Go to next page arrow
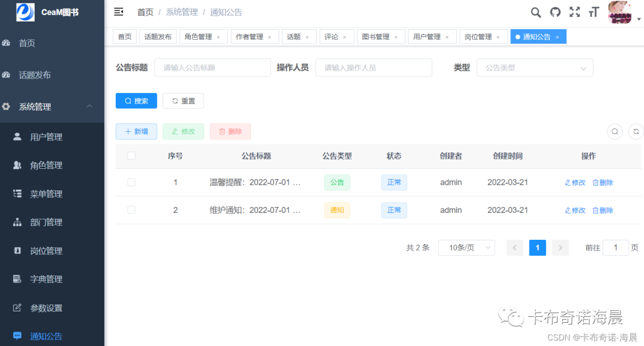644x346 pixels. point(560,248)
